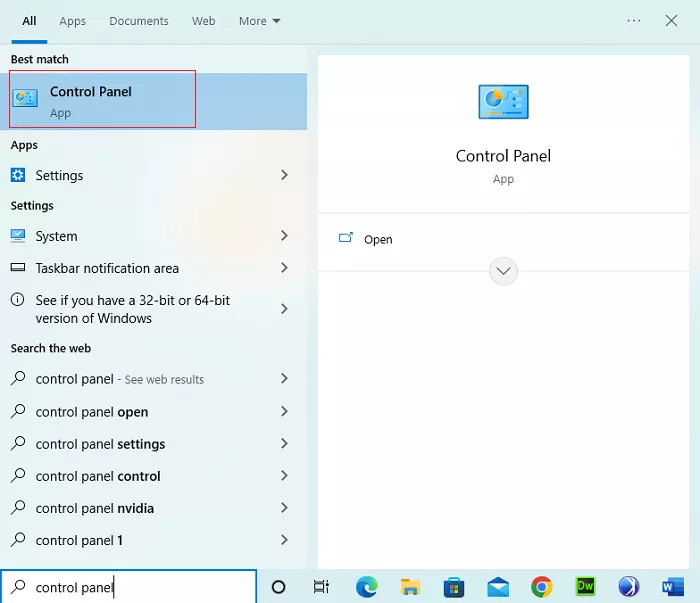Launch Microsoft Word from taskbar
The width and height of the screenshot is (700, 603).
tap(673, 586)
